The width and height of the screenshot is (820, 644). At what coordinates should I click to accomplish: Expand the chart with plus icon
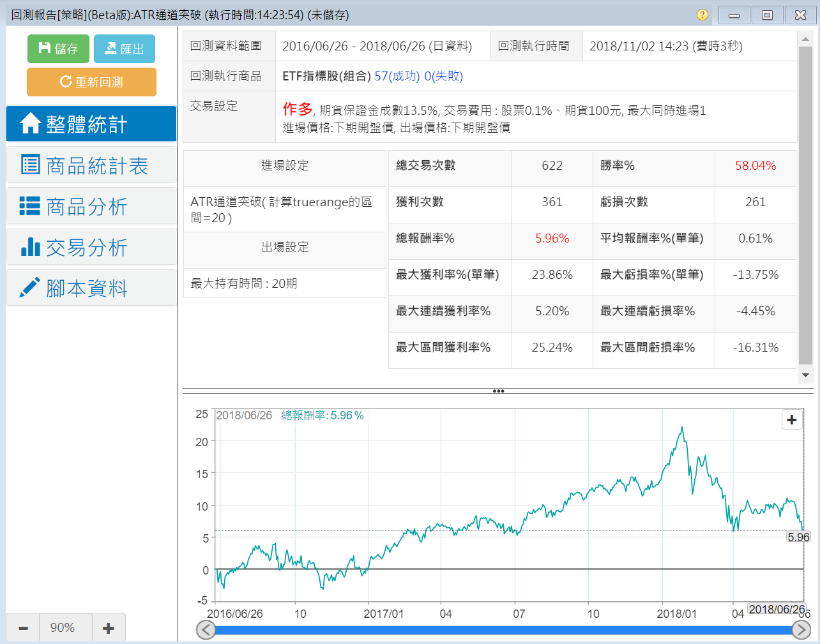click(792, 419)
